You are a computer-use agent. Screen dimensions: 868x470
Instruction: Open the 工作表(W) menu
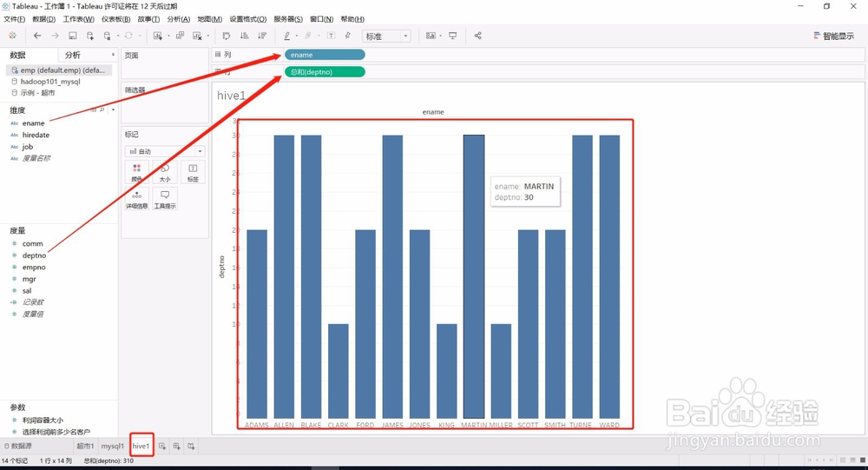point(79,19)
